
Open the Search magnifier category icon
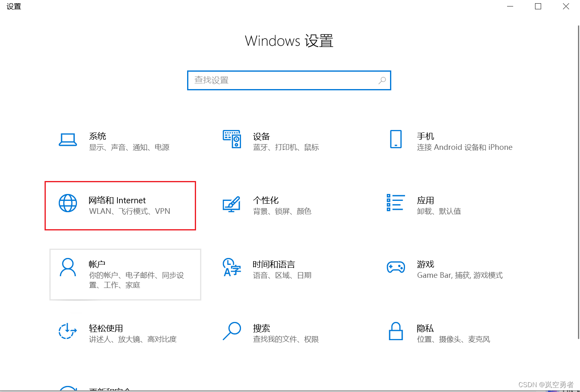coord(232,331)
